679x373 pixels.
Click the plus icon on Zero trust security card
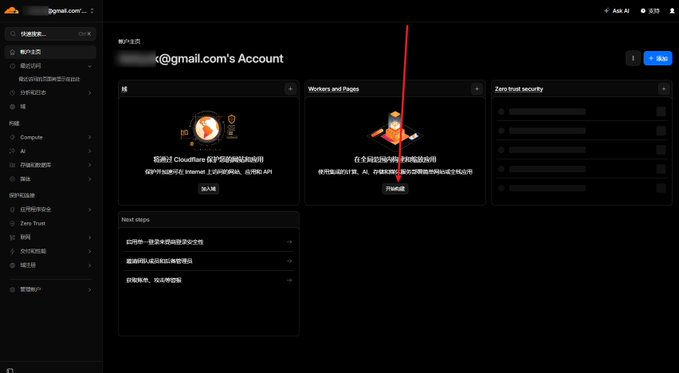coord(663,89)
